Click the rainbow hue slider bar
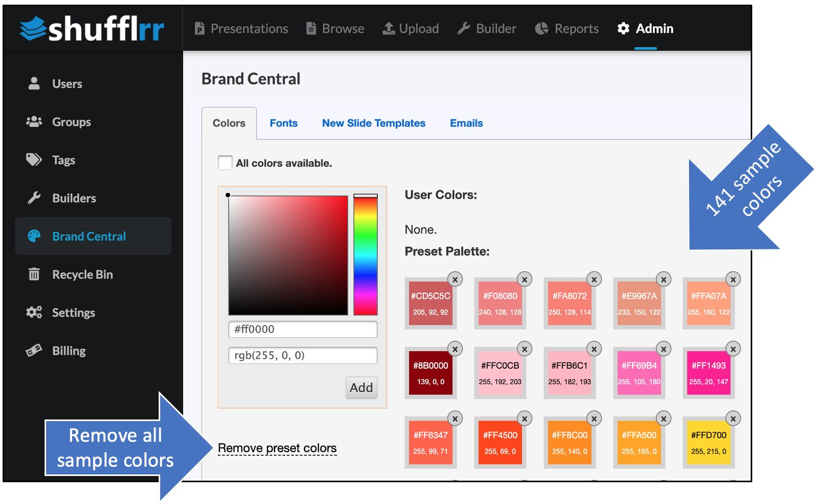Viewport: 816px width, 504px height. 365,255
